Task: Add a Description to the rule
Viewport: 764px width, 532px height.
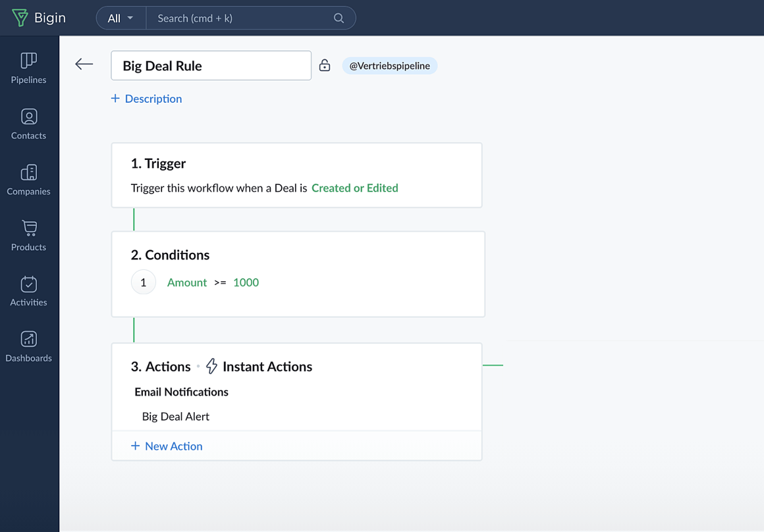Action: pyautogui.click(x=146, y=98)
